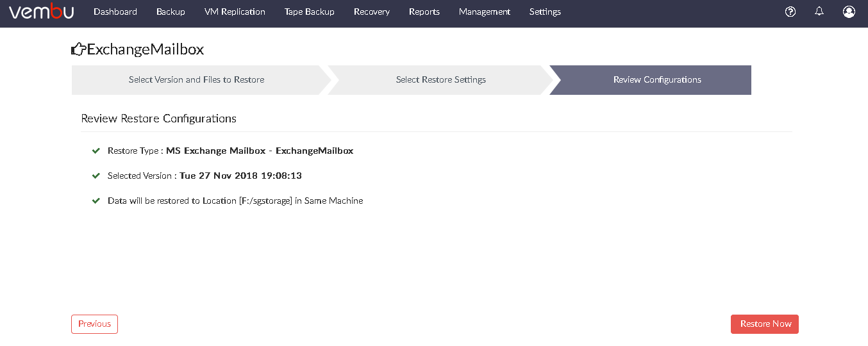Go to Select Restore Settings step
Viewport: 868px width, 346px height.
(441, 80)
